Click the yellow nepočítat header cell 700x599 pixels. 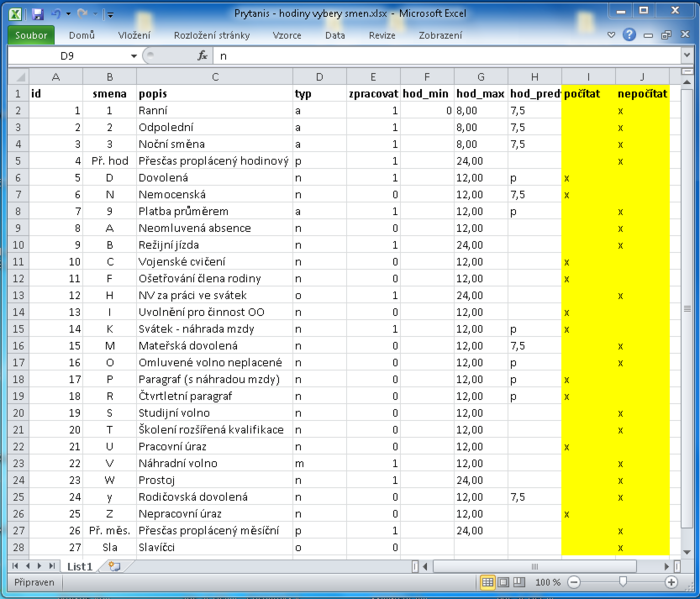click(x=642, y=94)
